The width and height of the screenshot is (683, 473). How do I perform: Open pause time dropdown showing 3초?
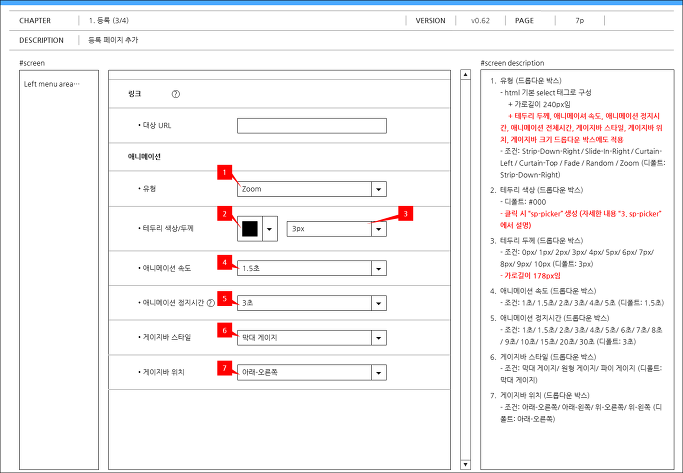pos(312,303)
